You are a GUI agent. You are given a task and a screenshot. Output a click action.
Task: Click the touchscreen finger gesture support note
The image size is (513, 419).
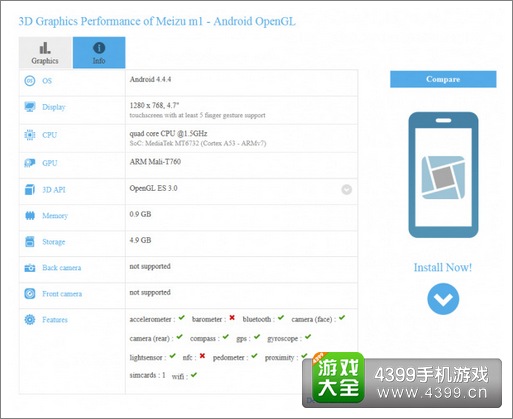[197, 115]
